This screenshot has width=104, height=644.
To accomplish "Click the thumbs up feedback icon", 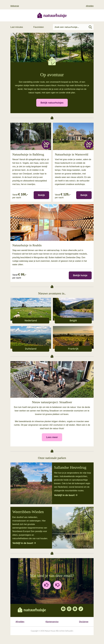I will (x=46, y=585).
